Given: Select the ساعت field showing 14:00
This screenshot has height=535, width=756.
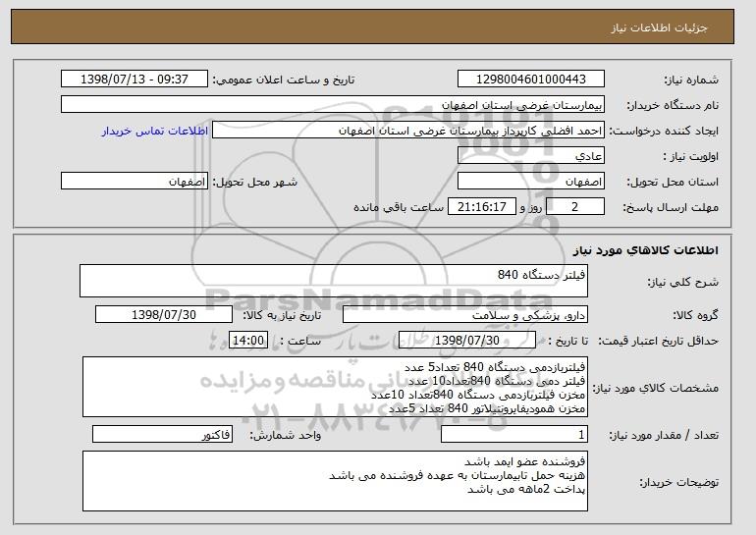Looking at the screenshot, I should [248, 341].
